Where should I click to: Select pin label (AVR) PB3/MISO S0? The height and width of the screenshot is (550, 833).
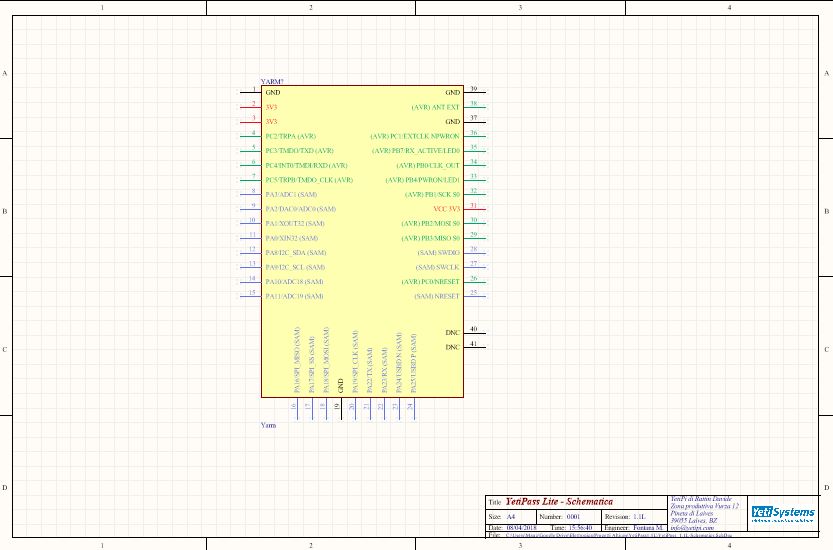click(430, 239)
